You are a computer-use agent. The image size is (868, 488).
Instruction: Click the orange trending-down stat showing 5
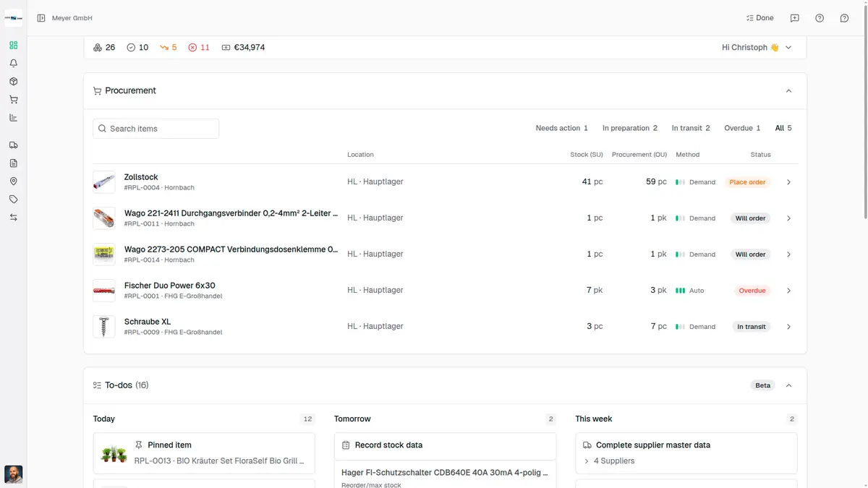pyautogui.click(x=169, y=48)
